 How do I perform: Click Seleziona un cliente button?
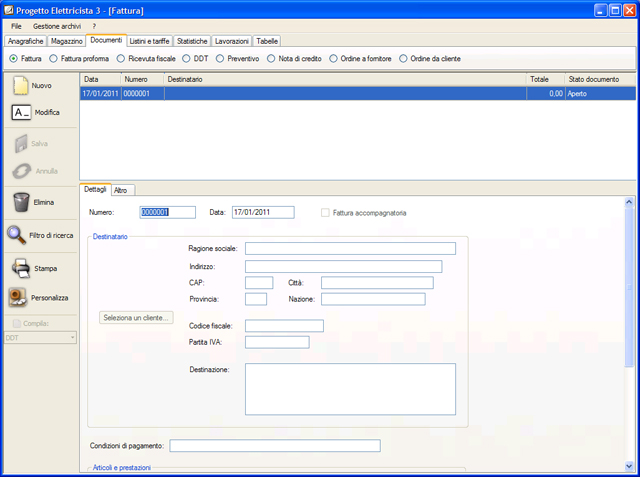[x=136, y=317]
